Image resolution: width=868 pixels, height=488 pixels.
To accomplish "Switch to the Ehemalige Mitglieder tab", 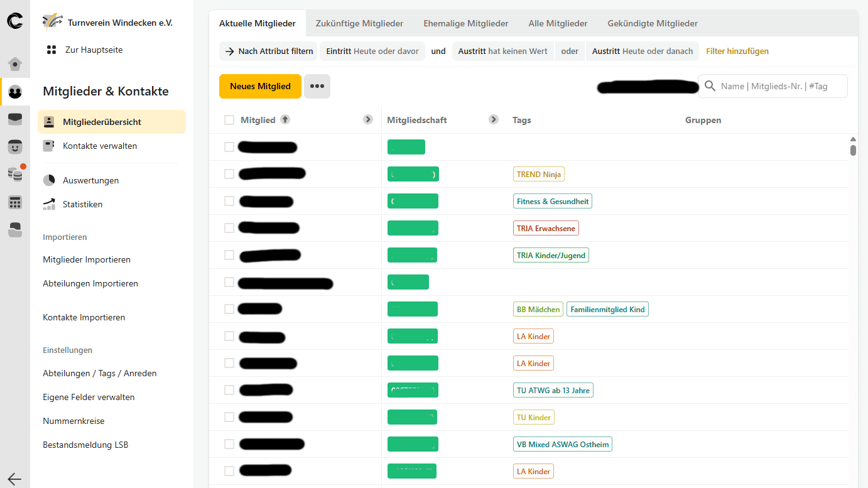I will 465,23.
